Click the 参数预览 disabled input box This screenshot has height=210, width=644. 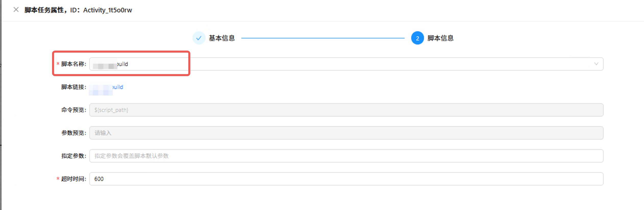pyautogui.click(x=346, y=133)
